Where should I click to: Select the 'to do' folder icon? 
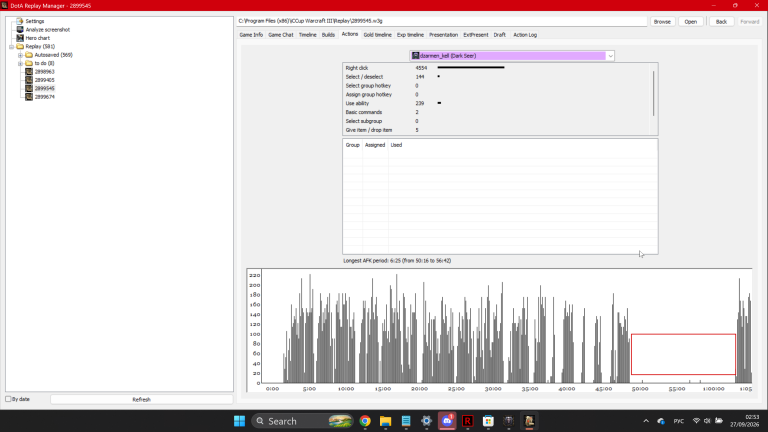29,63
